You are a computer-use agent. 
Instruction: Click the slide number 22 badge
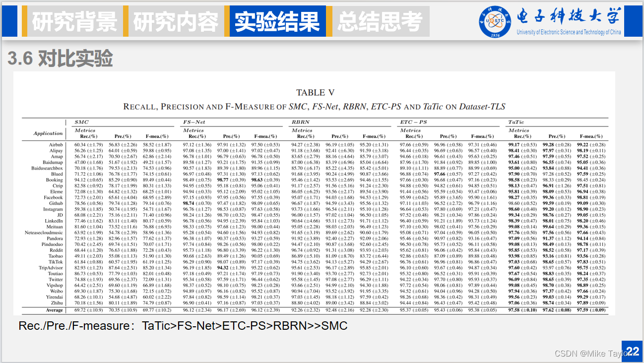633,352
